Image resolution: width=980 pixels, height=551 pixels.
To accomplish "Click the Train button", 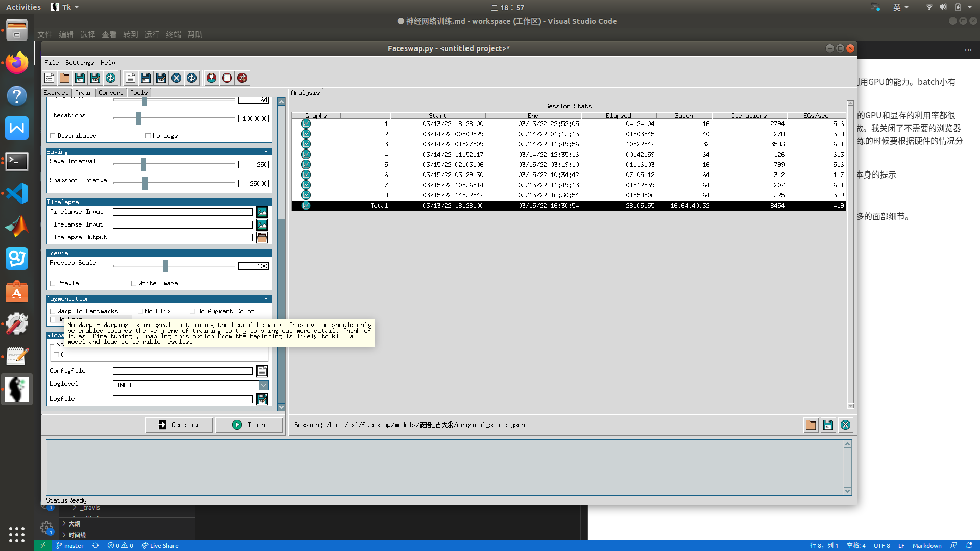I will click(x=249, y=425).
